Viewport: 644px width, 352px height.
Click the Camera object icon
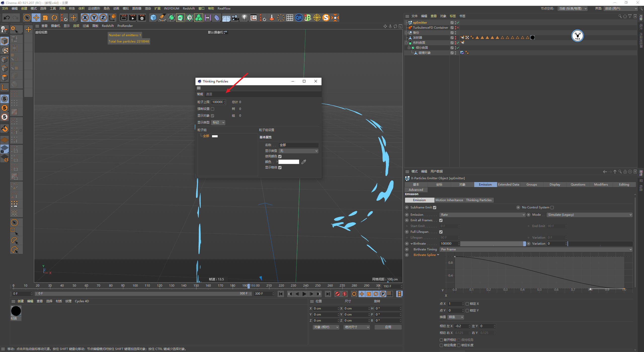point(235,18)
